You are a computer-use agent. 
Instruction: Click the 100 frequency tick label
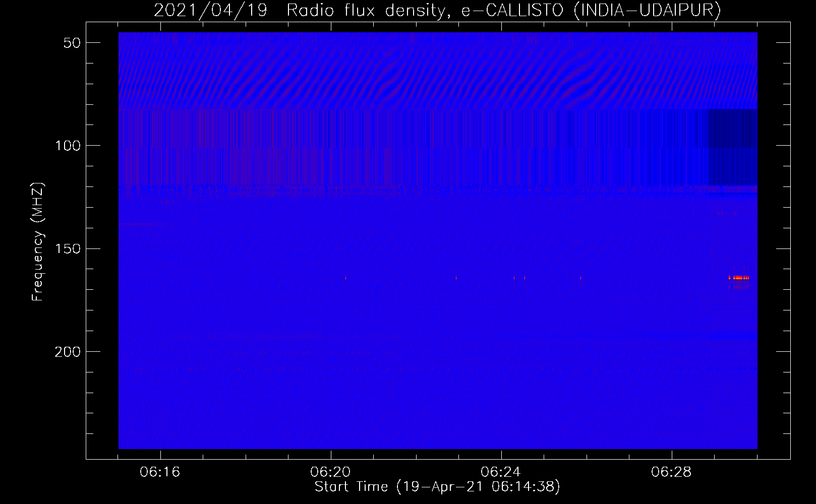(68, 146)
